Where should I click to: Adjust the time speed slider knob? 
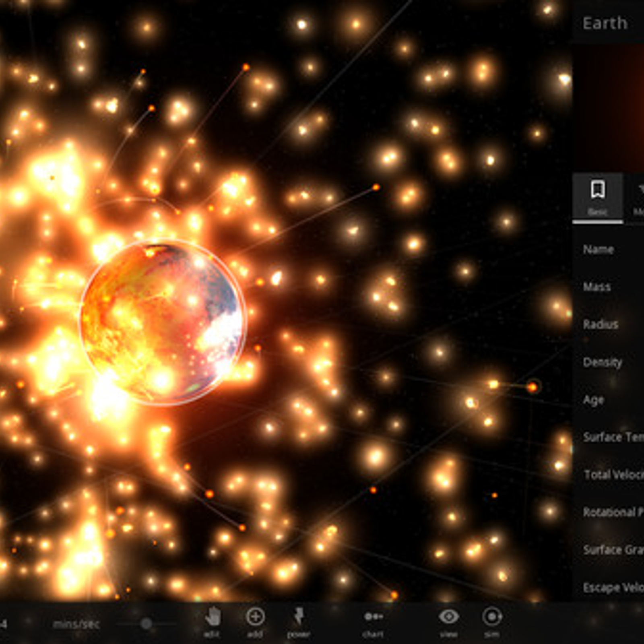pos(146,624)
